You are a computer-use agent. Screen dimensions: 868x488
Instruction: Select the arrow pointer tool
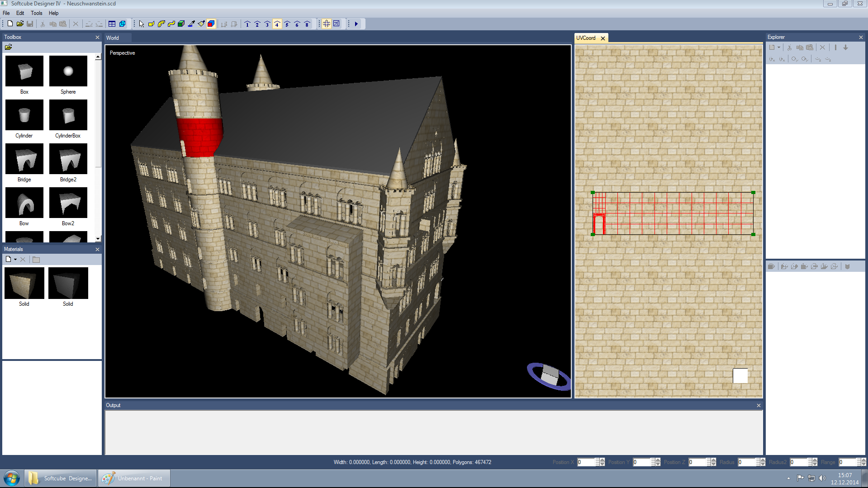(x=142, y=24)
